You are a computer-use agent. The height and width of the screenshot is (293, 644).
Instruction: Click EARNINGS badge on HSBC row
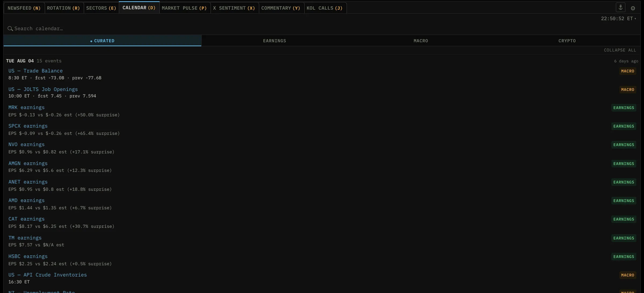[x=624, y=257]
